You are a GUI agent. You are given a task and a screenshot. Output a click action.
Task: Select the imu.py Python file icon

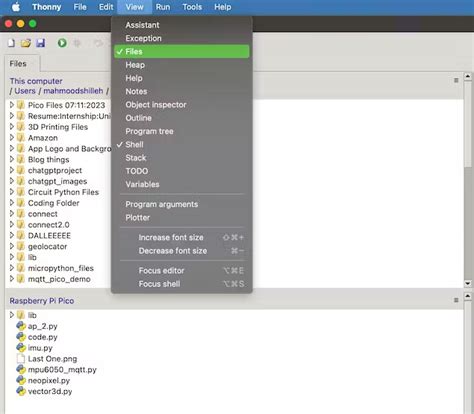[21, 348]
